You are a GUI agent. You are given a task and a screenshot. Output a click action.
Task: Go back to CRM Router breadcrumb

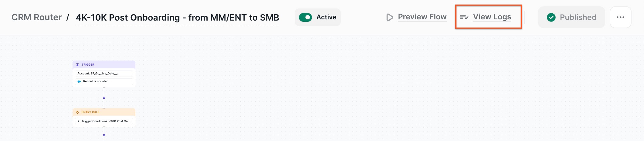click(x=36, y=17)
